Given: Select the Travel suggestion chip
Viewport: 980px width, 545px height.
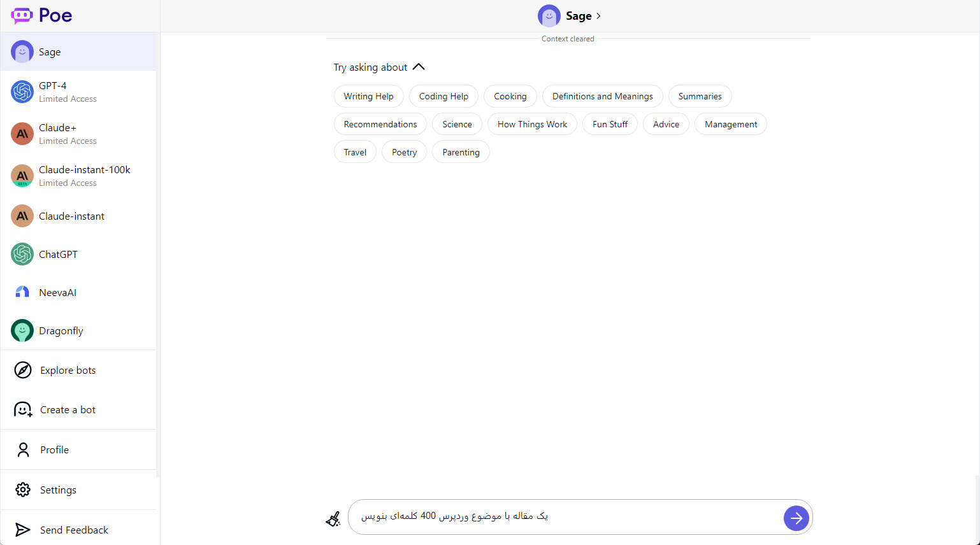Looking at the screenshot, I should [356, 152].
